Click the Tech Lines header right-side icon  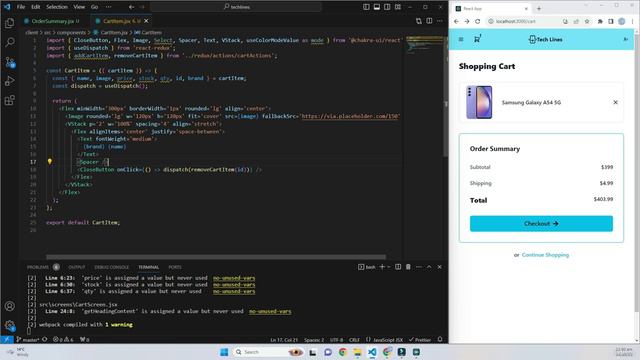[625, 40]
